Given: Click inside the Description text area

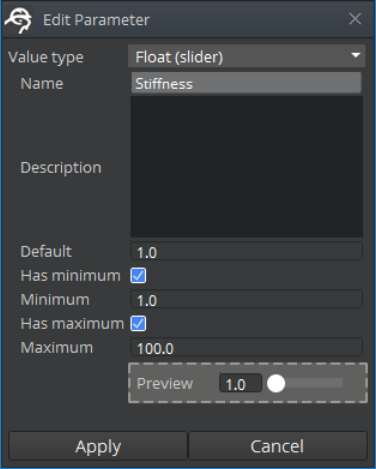Looking at the screenshot, I should pyautogui.click(x=247, y=167).
